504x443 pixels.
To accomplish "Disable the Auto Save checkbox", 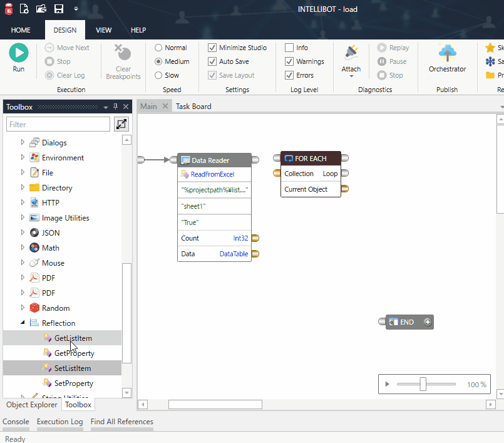I will 212,61.
